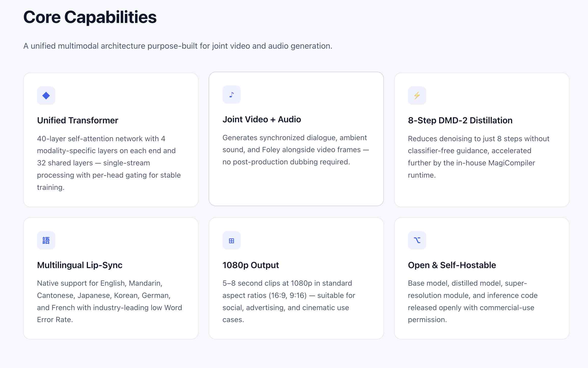Click the synchronized dialogue description paragraph
The height and width of the screenshot is (368, 588).
click(296, 150)
